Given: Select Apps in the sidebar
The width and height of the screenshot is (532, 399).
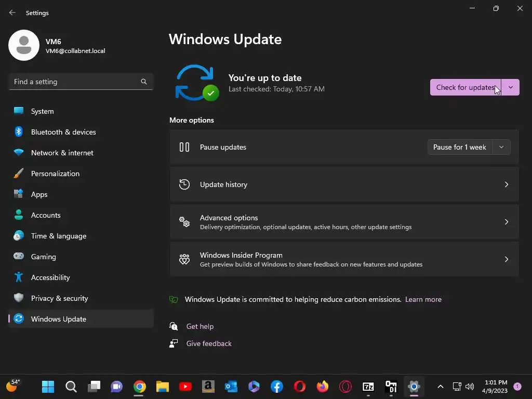Looking at the screenshot, I should point(81,194).
